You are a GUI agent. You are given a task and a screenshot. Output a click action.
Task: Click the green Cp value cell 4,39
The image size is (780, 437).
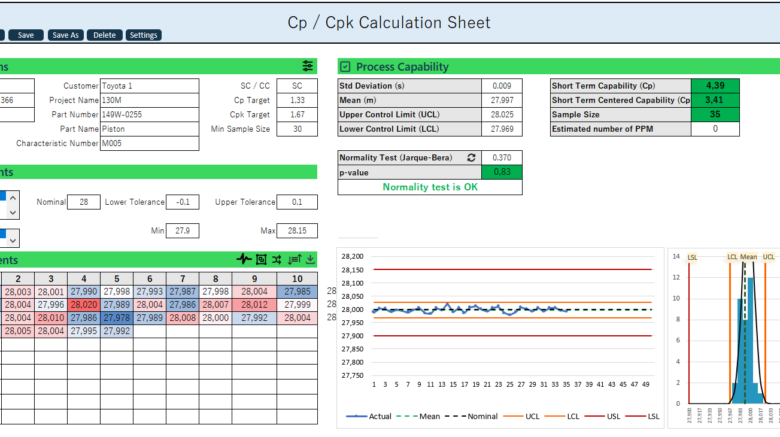tap(714, 86)
